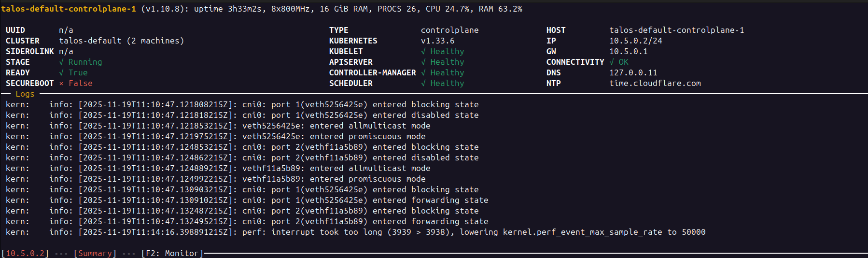The height and width of the screenshot is (258, 868).
Task: Click the IP address 10.5.0.2/24
Action: (635, 41)
